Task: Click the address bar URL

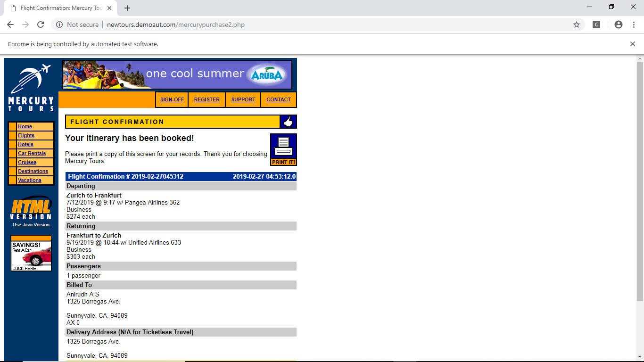Action: (176, 25)
